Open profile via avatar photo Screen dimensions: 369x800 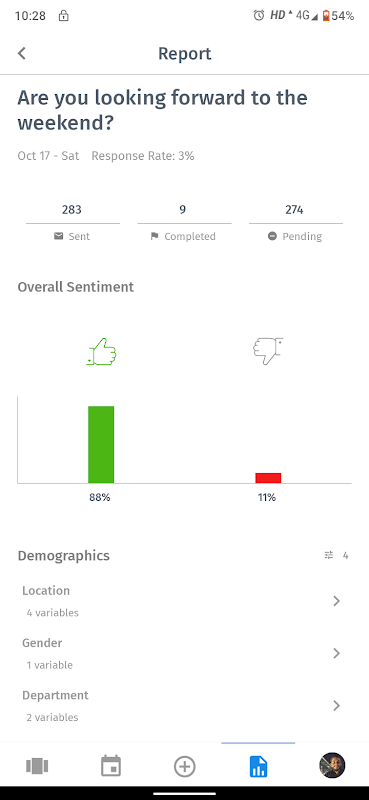click(x=332, y=765)
